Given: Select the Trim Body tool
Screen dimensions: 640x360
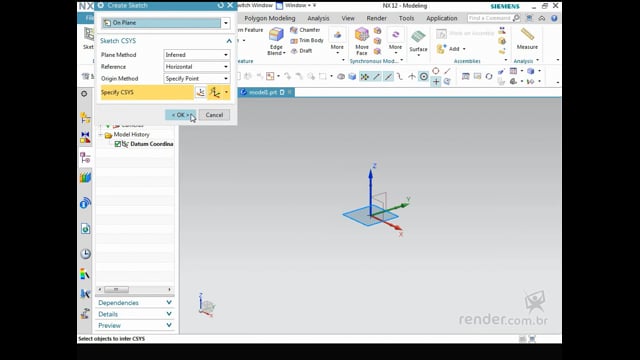Looking at the screenshot, I should point(307,40).
